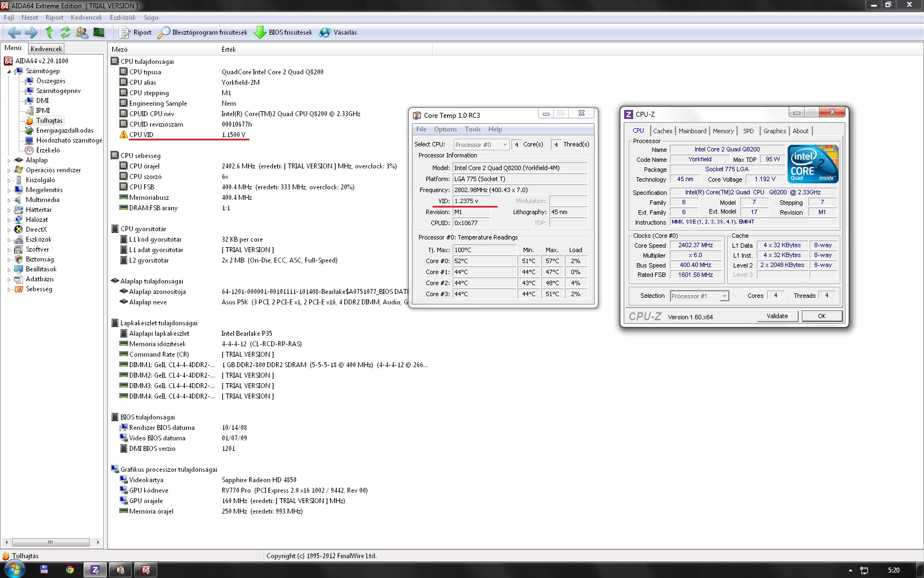The image size is (924, 578).
Task: Switch to the Menü sidebar tab
Action: 13,48
